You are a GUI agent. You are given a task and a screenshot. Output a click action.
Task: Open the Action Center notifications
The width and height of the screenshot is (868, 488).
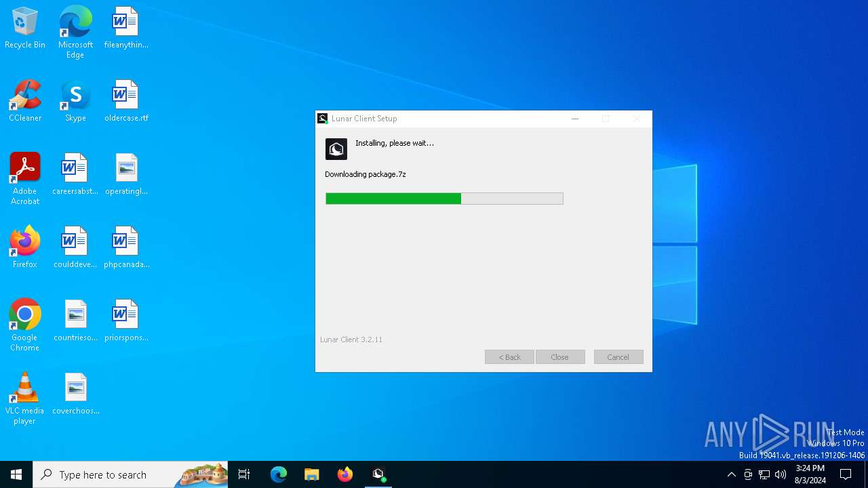846,474
